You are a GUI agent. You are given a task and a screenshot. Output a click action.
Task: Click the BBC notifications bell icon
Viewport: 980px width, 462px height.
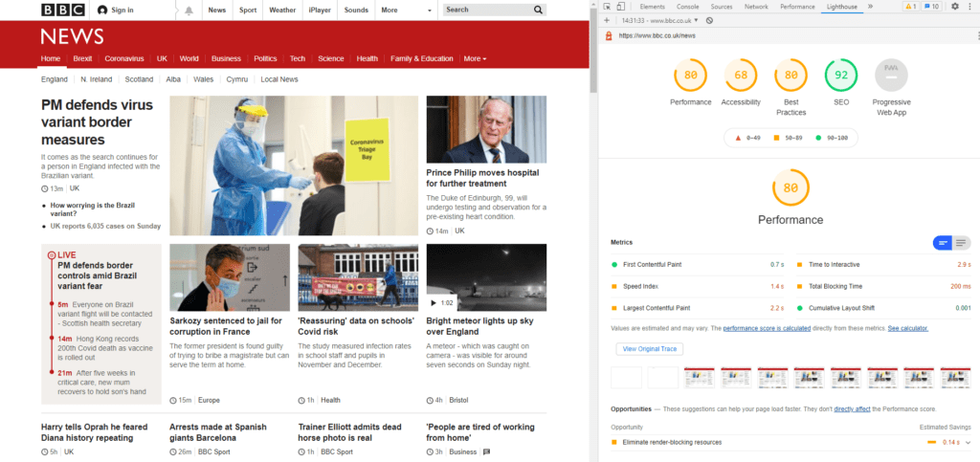coord(189,11)
